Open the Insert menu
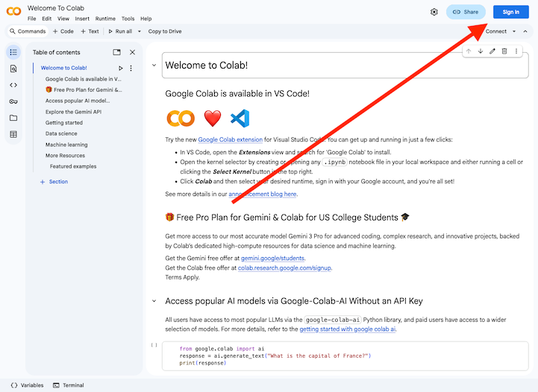This screenshot has height=392, width=538. point(82,19)
